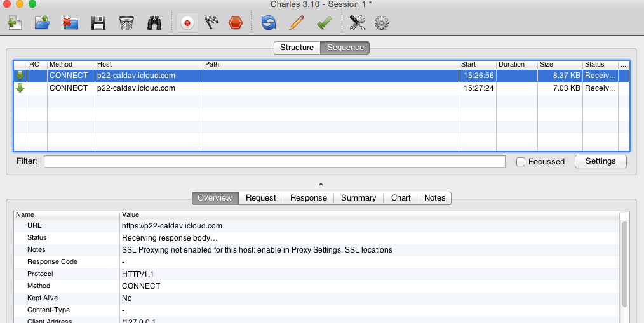
Task: Minimize window with yellow button
Action: coord(19,4)
